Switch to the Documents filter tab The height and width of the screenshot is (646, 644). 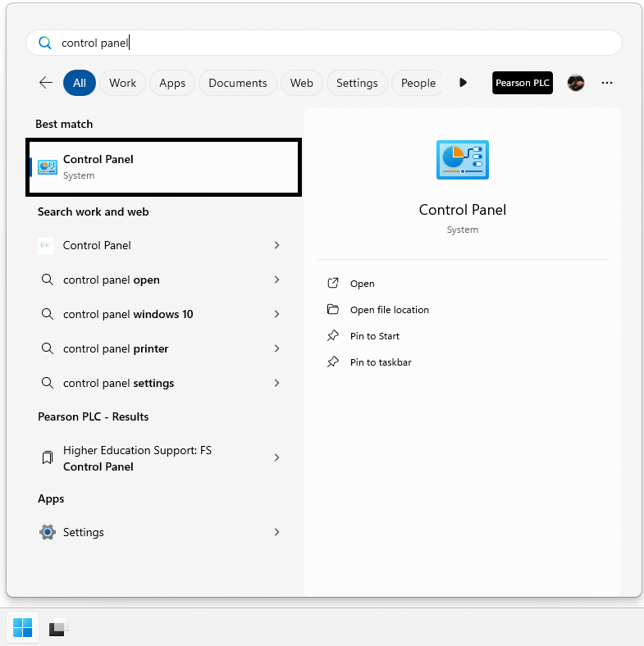237,83
